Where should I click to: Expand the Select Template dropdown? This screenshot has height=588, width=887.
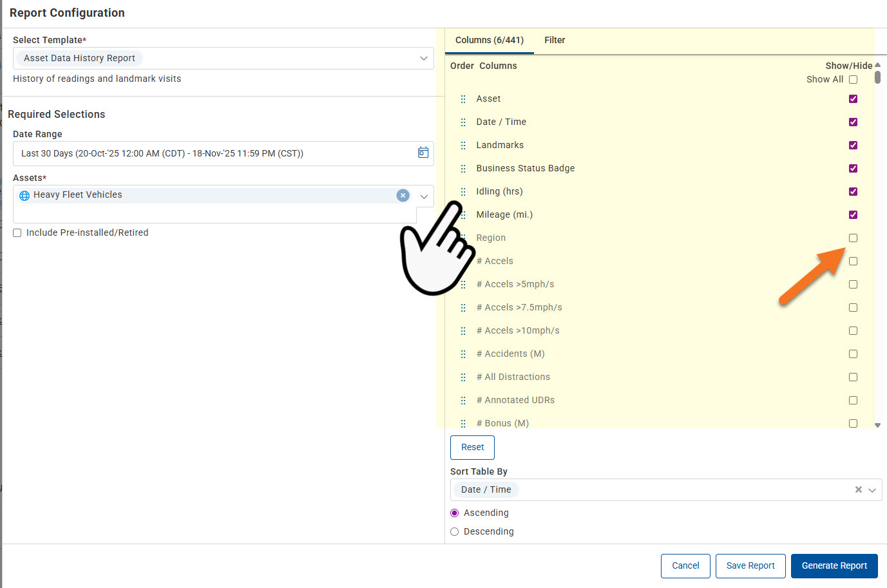pyautogui.click(x=424, y=59)
